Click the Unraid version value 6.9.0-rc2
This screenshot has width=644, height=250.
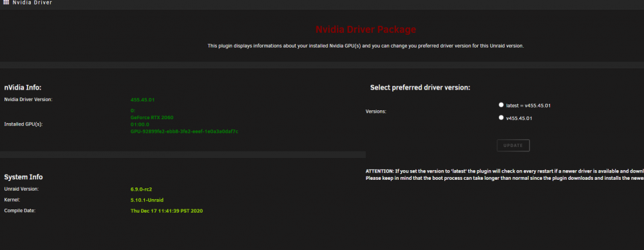pyautogui.click(x=141, y=189)
